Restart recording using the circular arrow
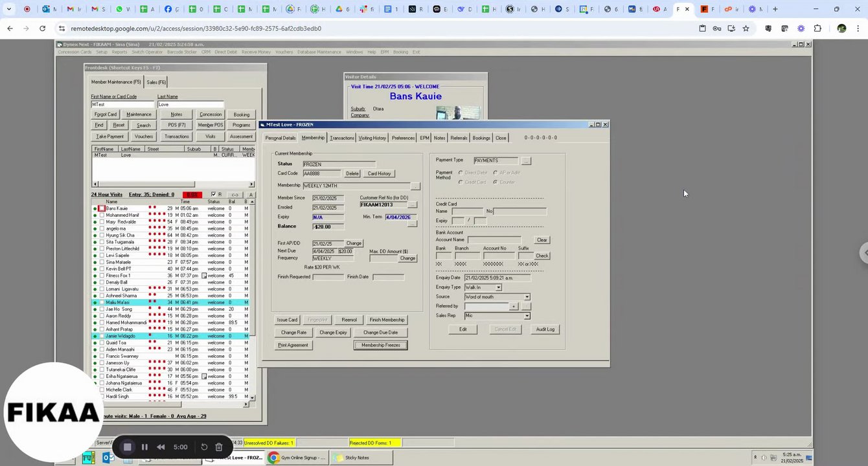 point(204,447)
